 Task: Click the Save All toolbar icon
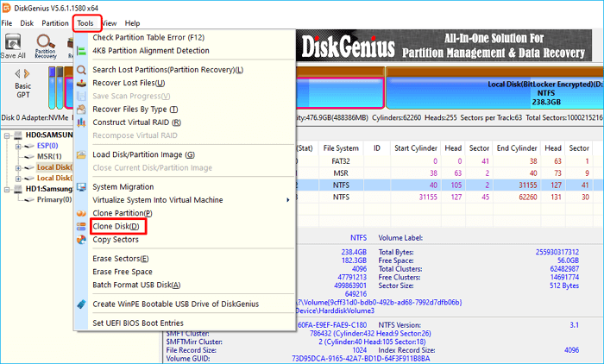13,47
